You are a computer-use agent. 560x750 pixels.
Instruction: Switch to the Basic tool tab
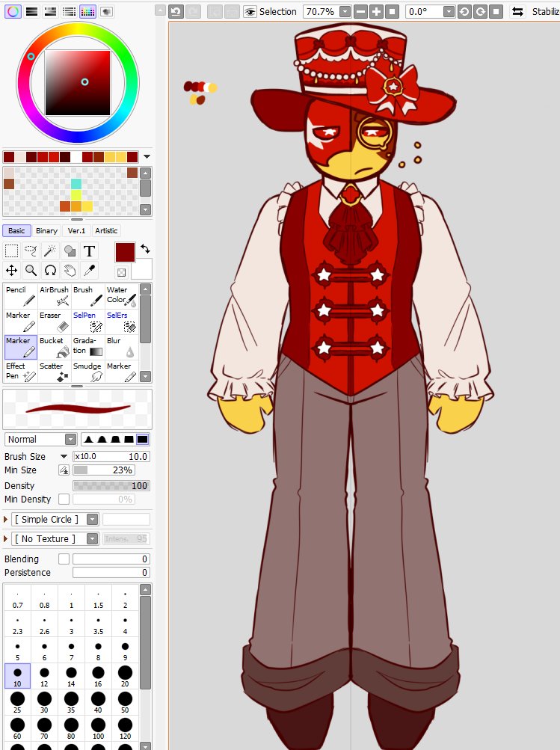coord(16,230)
